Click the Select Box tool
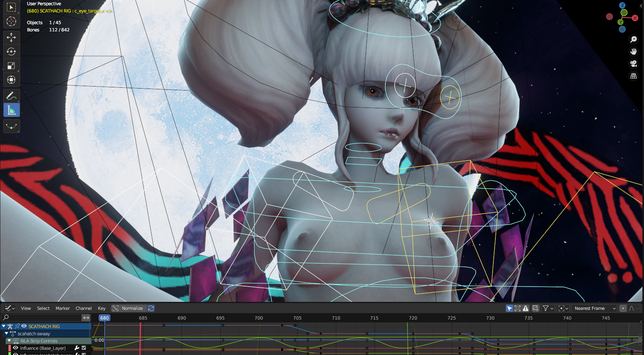Image resolution: width=644 pixels, height=355 pixels. coord(11,7)
